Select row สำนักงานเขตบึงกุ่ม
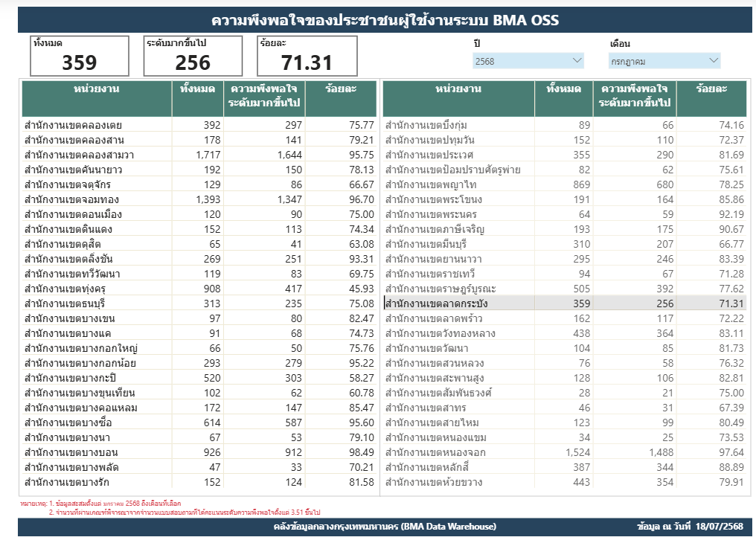Screen dimensions: 756x543 (x=565, y=125)
